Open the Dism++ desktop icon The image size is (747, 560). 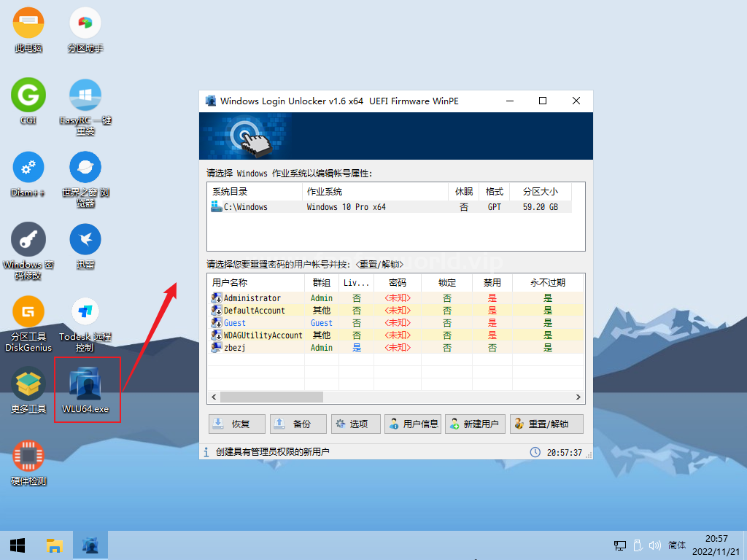point(28,168)
